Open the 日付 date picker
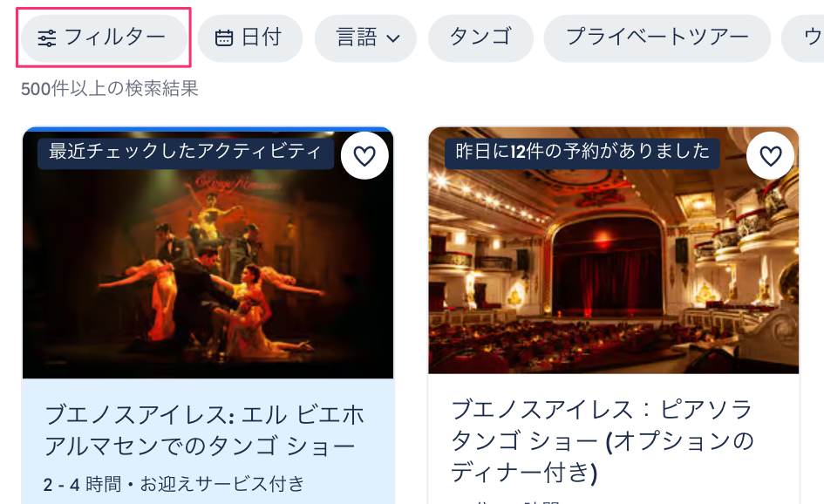824x504 pixels. (249, 37)
